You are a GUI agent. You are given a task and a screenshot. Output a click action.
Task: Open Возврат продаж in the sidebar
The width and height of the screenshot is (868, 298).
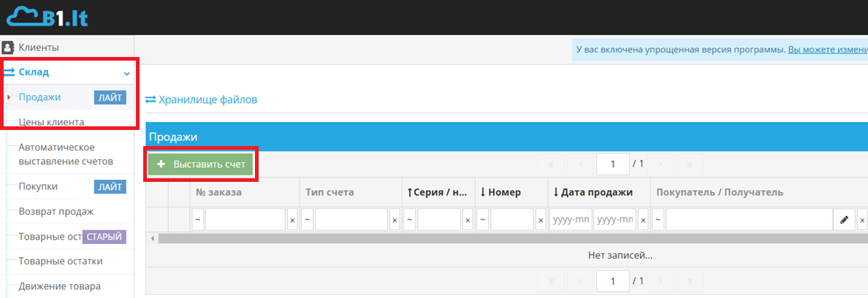tap(56, 211)
